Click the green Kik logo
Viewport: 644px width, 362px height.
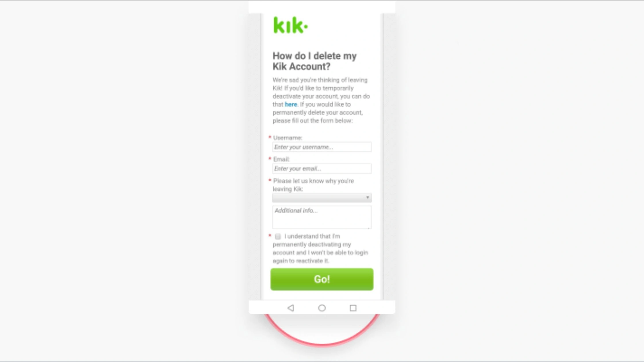290,25
